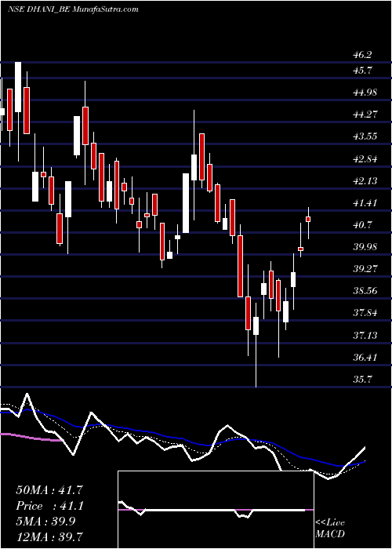This screenshot has height=549, width=392.
Task: Click the <<Live MACD label
Action: tap(330, 528)
